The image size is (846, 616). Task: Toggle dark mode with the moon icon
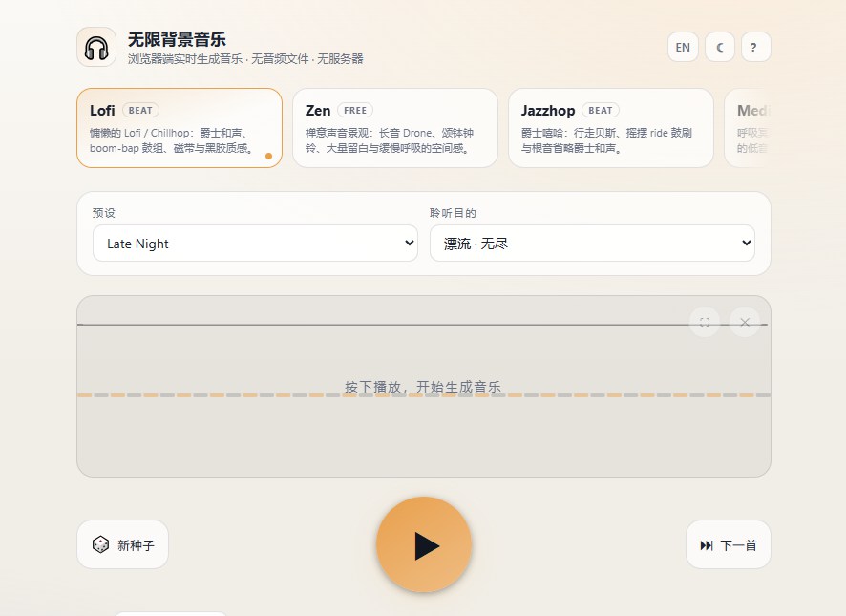[x=720, y=47]
